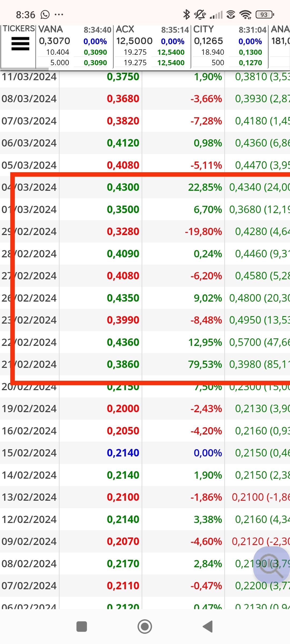This screenshot has height=644, width=290.
Task: Open the TICKERS hamburger menu
Action: pos(20,44)
